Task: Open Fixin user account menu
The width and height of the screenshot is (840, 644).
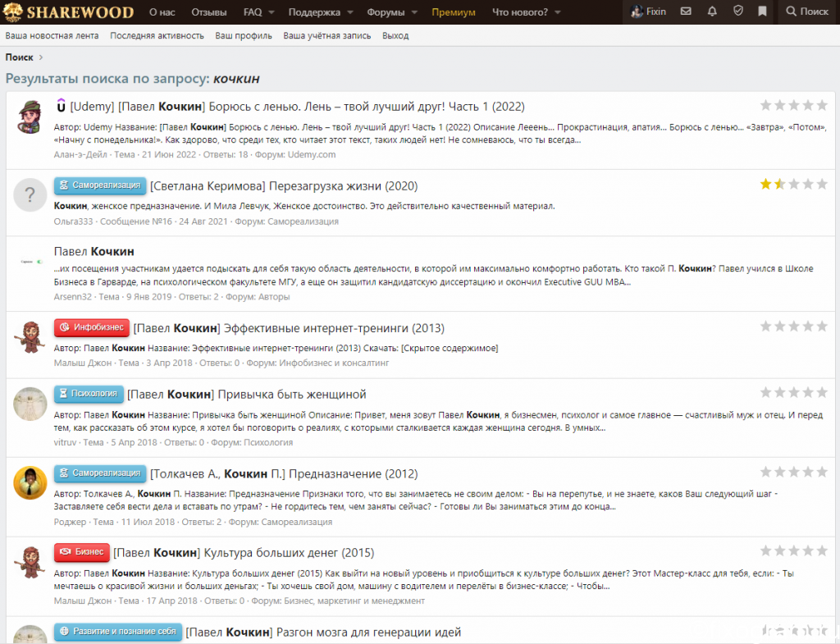Action: click(648, 11)
